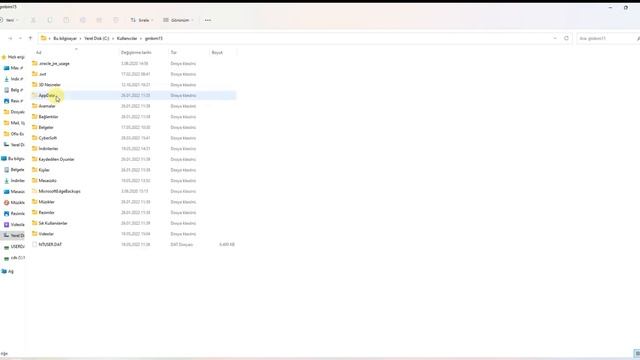Open Ağ network item in sidebar
This screenshot has width=640, height=360.
coord(8,271)
